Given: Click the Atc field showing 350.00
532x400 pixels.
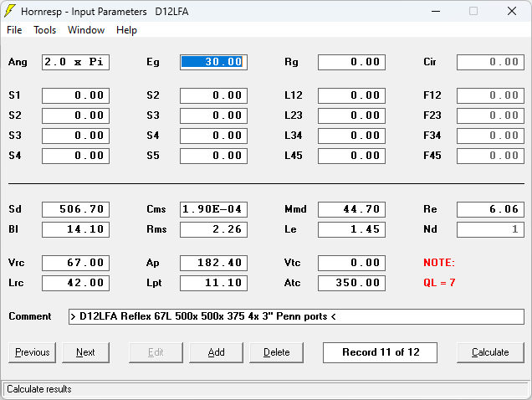Looking at the screenshot, I should pos(352,283).
